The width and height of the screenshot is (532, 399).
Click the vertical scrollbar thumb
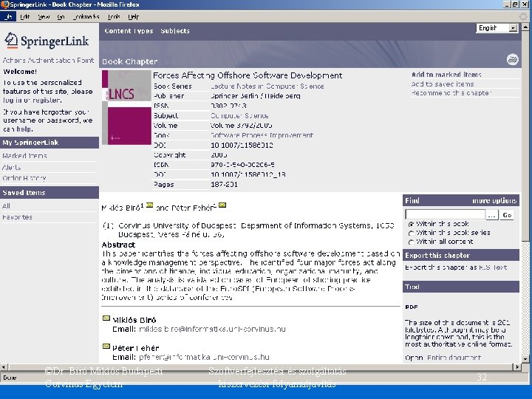pyautogui.click(x=525, y=136)
